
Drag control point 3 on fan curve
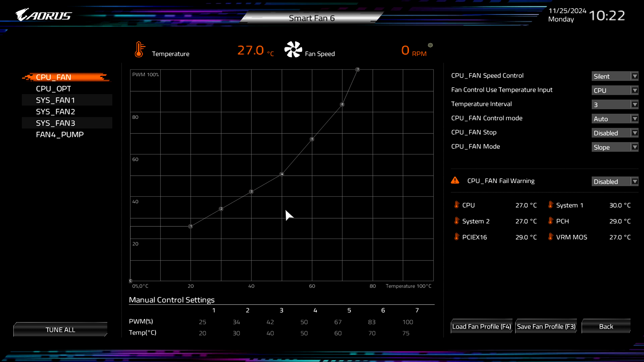(x=251, y=192)
